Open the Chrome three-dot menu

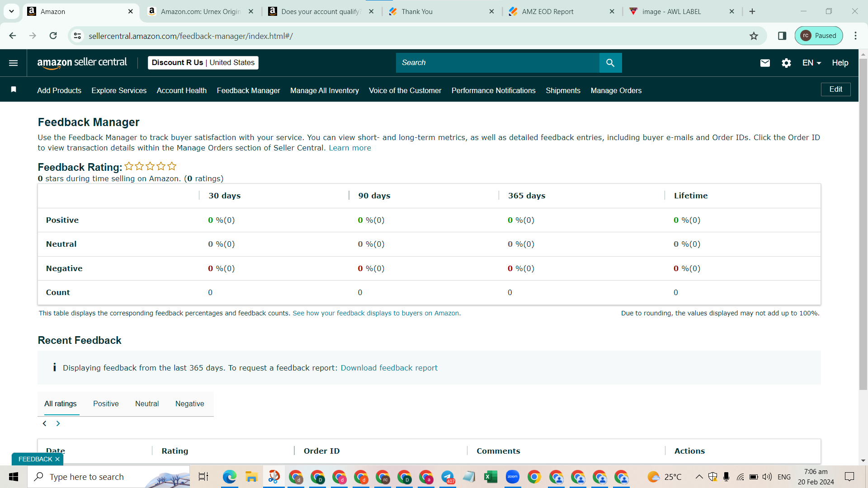tap(855, 36)
